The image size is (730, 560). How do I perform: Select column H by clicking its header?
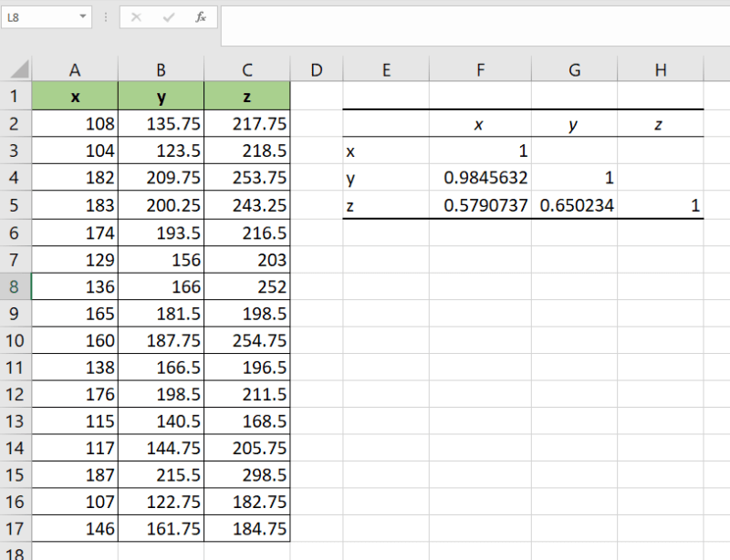661,69
